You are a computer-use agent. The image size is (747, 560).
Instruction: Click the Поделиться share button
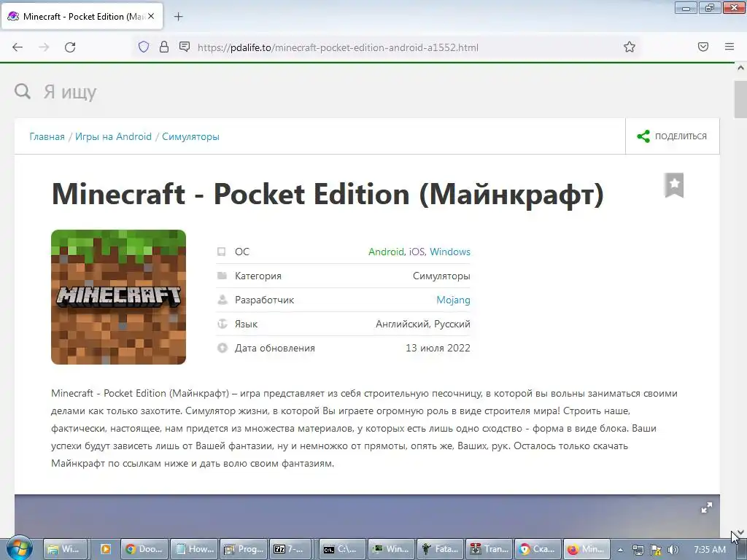(672, 136)
